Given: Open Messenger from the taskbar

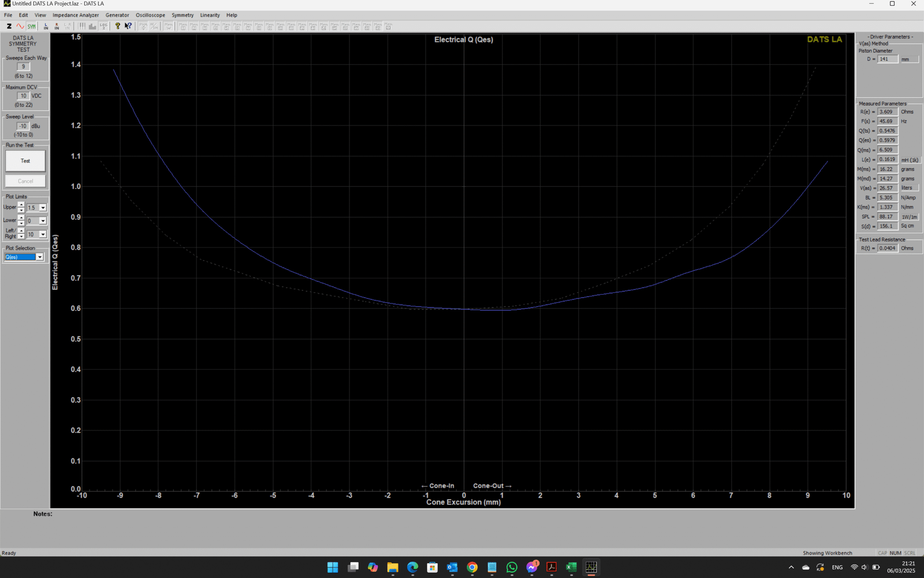Looking at the screenshot, I should click(x=532, y=567).
